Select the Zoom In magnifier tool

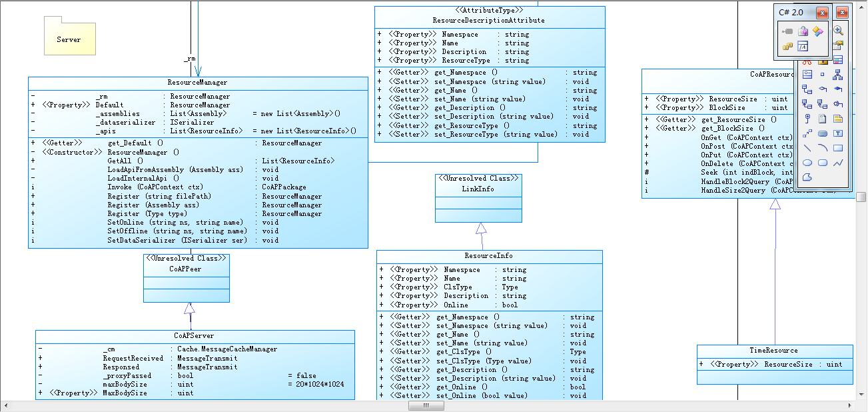838,30
